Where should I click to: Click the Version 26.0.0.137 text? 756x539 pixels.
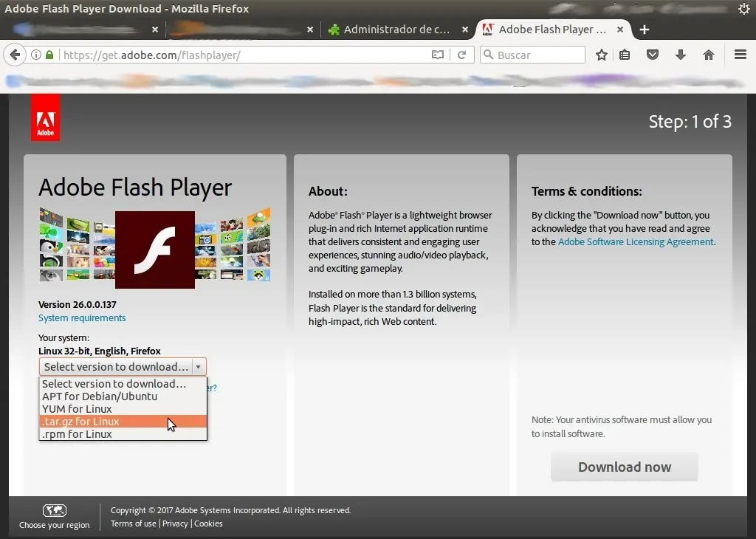pos(77,304)
